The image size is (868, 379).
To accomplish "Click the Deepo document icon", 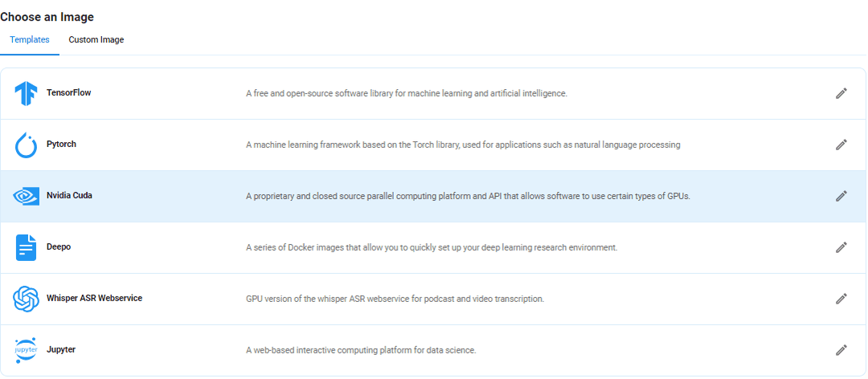I will pos(26,247).
